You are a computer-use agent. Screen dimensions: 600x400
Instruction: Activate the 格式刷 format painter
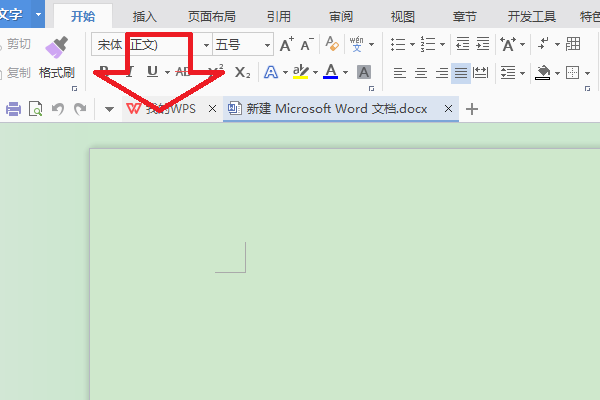coord(57,57)
